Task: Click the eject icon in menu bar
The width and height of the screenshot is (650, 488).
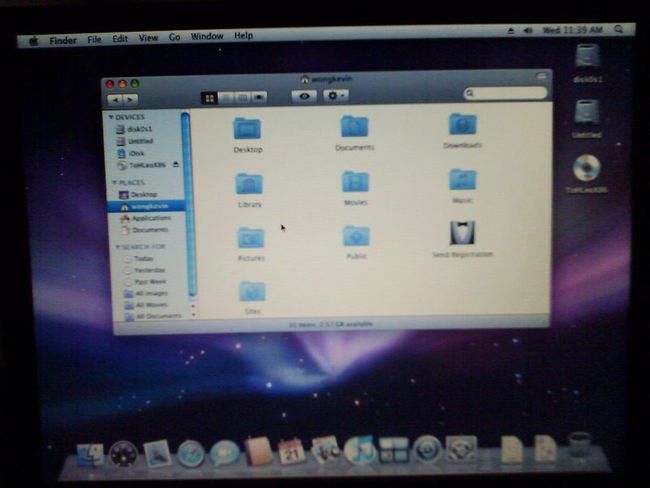Action: 511,31
